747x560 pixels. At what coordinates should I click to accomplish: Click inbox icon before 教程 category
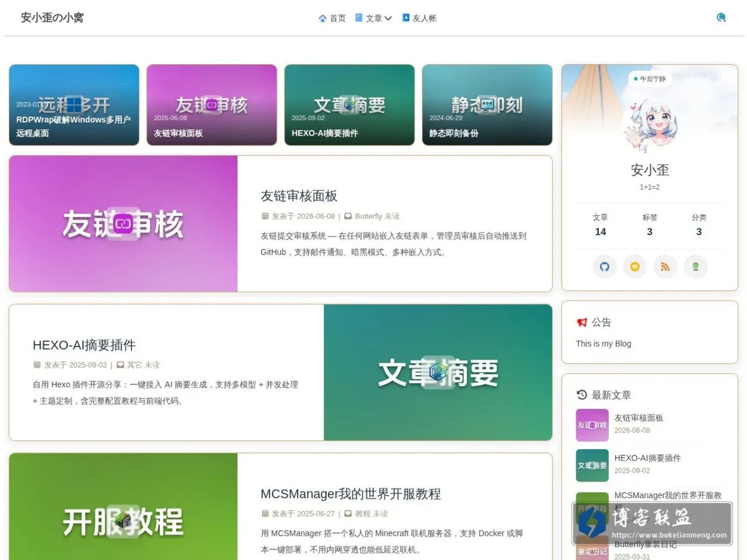(x=348, y=514)
